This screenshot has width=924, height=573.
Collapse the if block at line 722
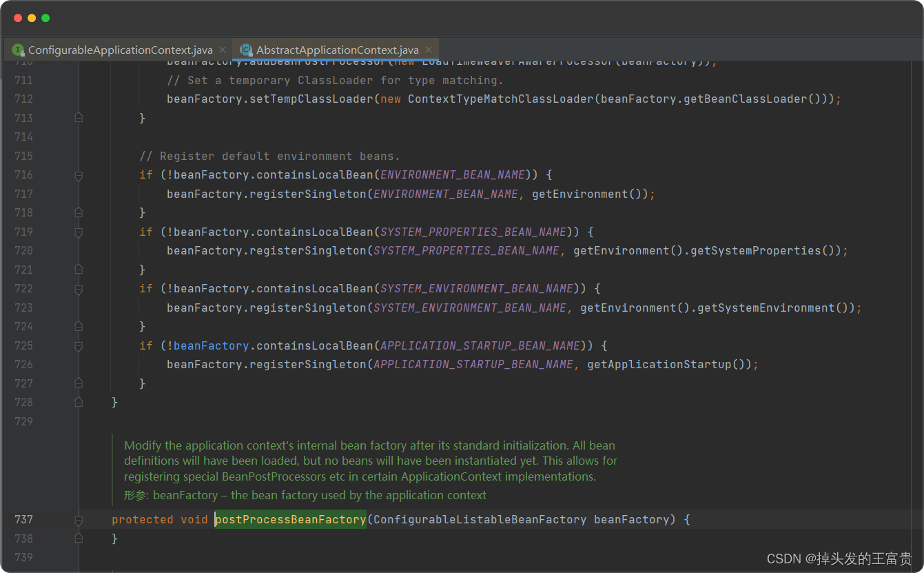click(x=79, y=289)
